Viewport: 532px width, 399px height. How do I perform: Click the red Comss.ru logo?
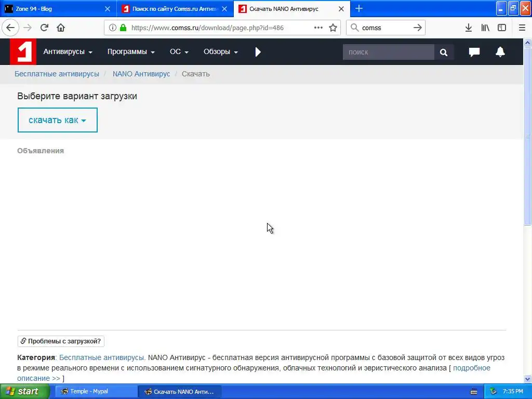[x=23, y=51]
